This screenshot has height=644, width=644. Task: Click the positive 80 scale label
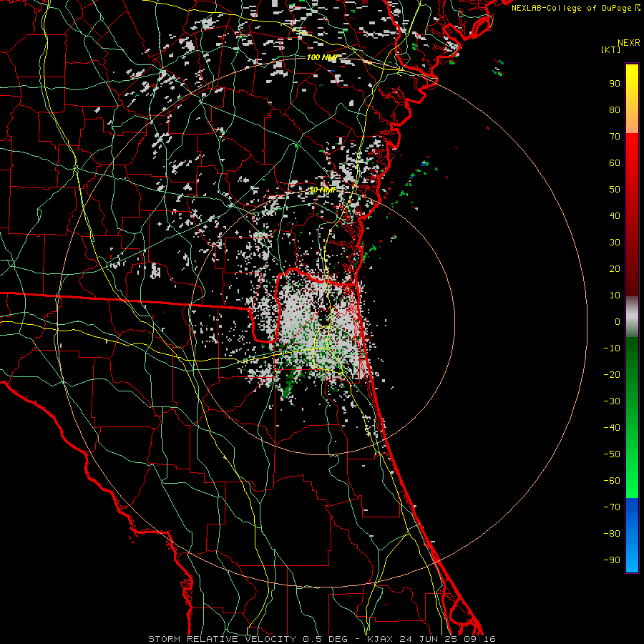pos(615,109)
